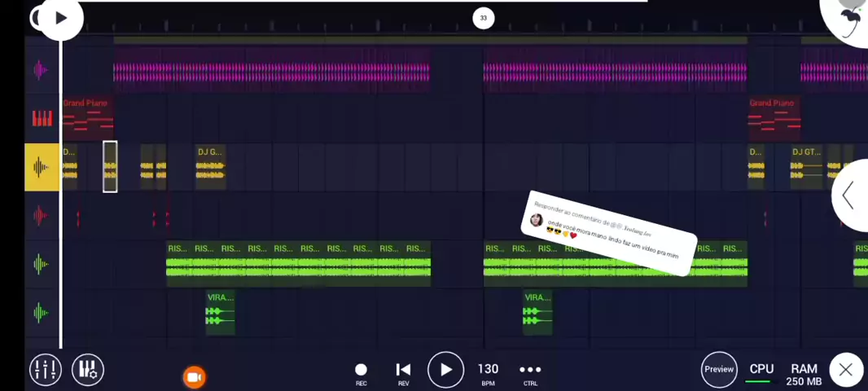Select the dark red waveform track icon
The image size is (868, 391).
click(x=41, y=215)
